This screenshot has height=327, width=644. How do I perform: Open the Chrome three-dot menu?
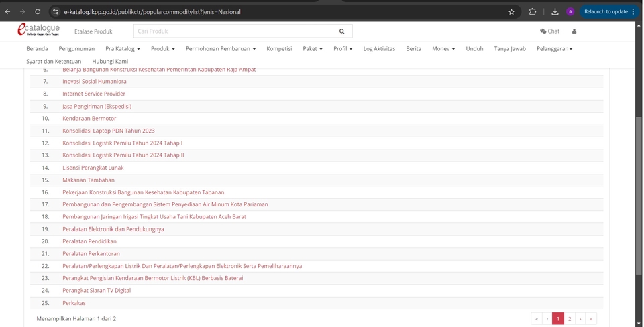(633, 11)
